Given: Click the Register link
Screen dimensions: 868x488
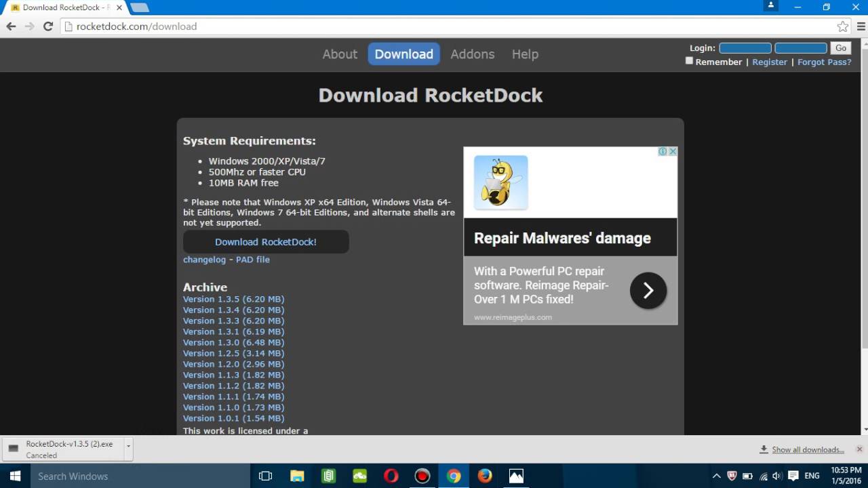Looking at the screenshot, I should 770,62.
